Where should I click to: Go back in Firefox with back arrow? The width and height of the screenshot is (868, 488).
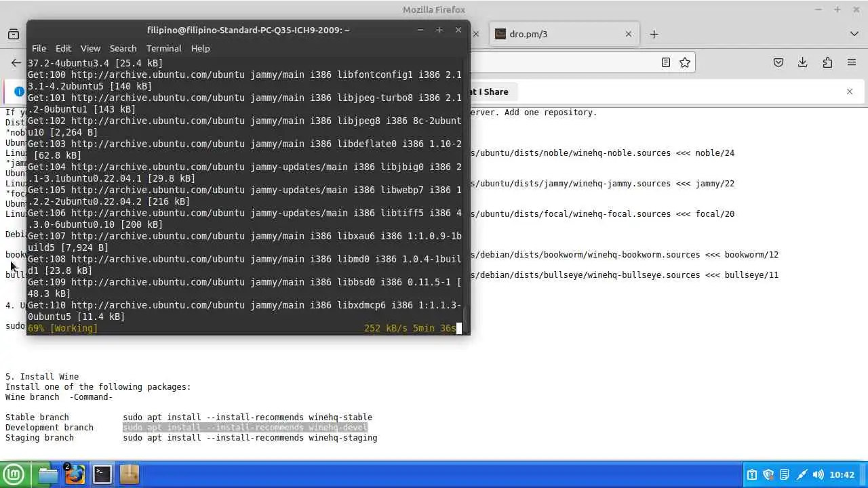pyautogui.click(x=16, y=62)
